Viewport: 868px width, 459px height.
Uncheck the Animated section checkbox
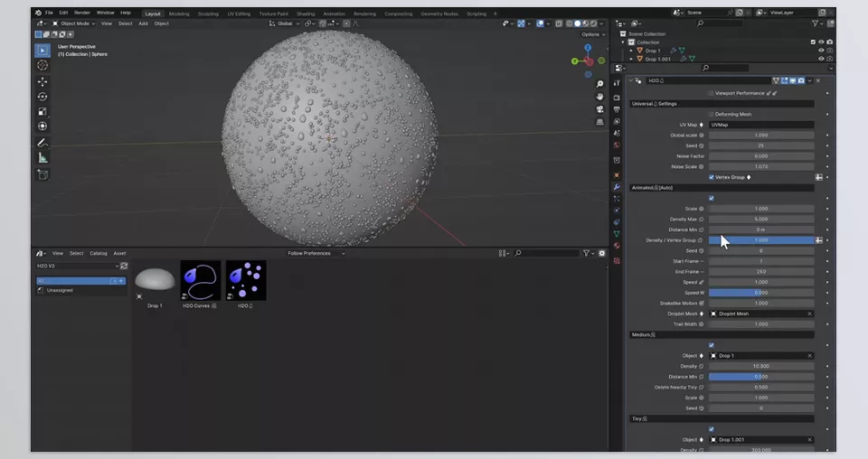coord(712,199)
